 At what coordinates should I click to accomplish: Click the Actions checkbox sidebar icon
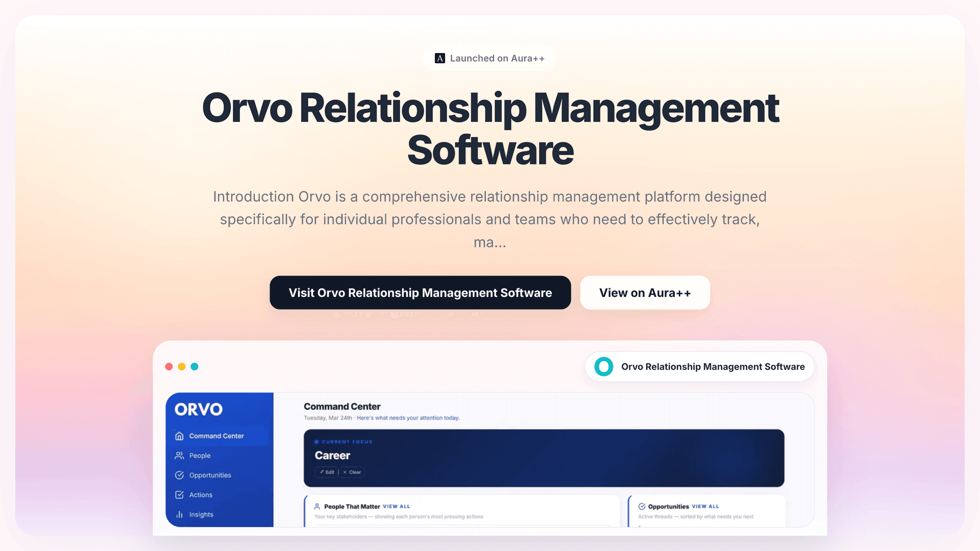[179, 494]
